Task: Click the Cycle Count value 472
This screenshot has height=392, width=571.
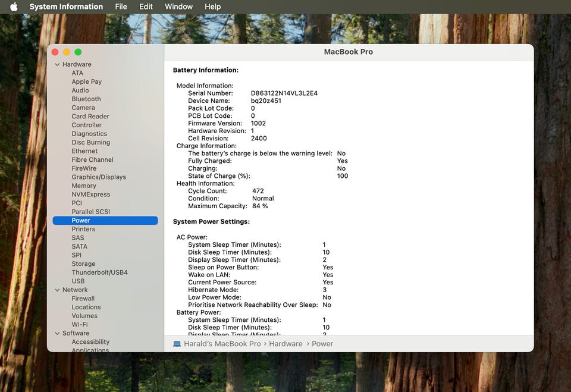Action: point(258,191)
